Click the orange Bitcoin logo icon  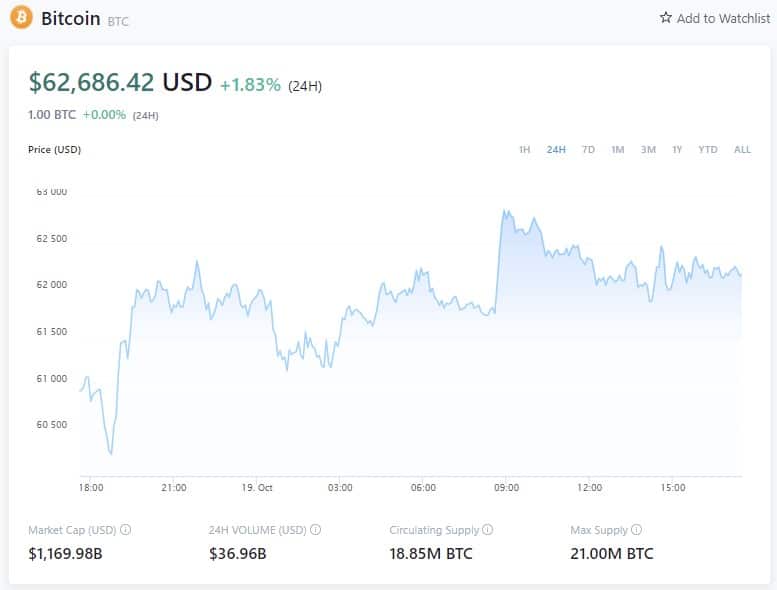point(21,17)
